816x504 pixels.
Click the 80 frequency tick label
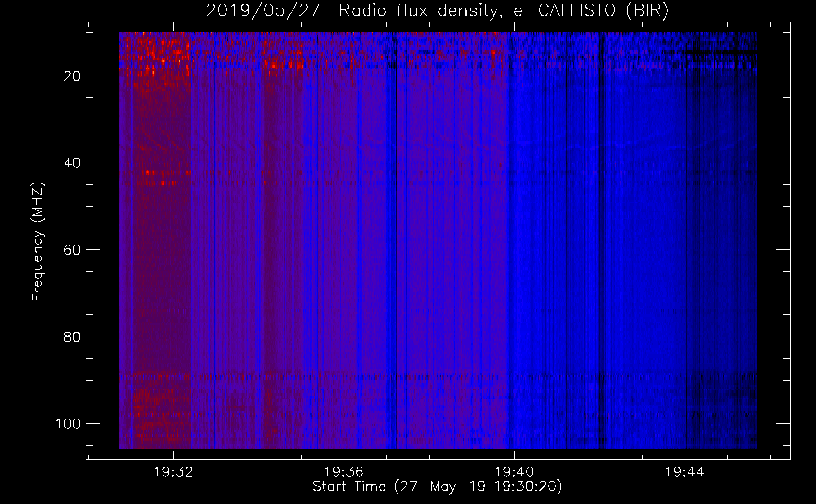pyautogui.click(x=72, y=337)
